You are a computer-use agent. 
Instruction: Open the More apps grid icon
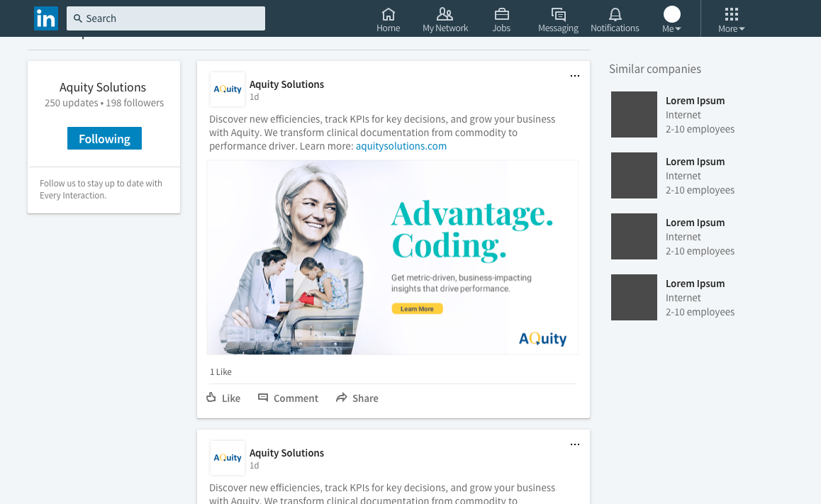coord(732,14)
